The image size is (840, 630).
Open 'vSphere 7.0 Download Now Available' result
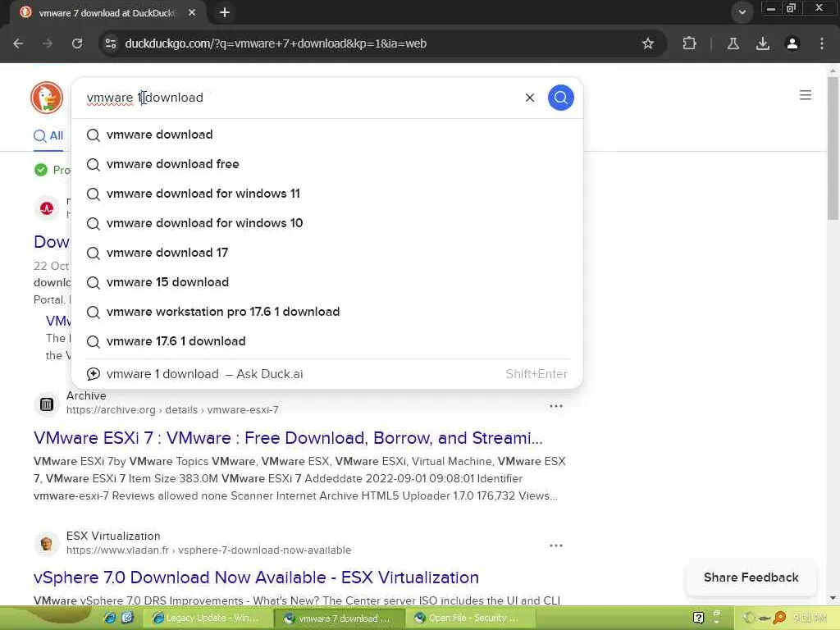pos(256,577)
